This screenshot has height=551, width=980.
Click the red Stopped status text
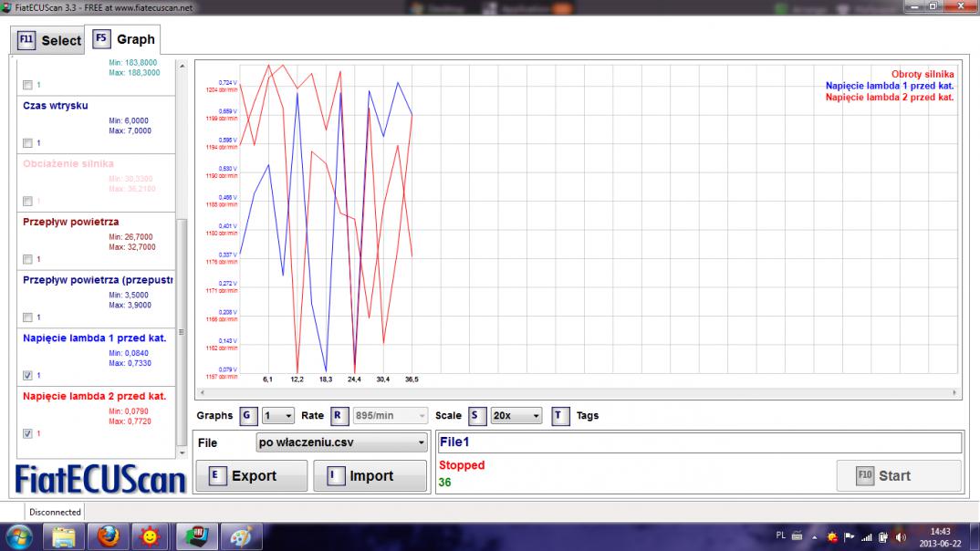click(462, 464)
